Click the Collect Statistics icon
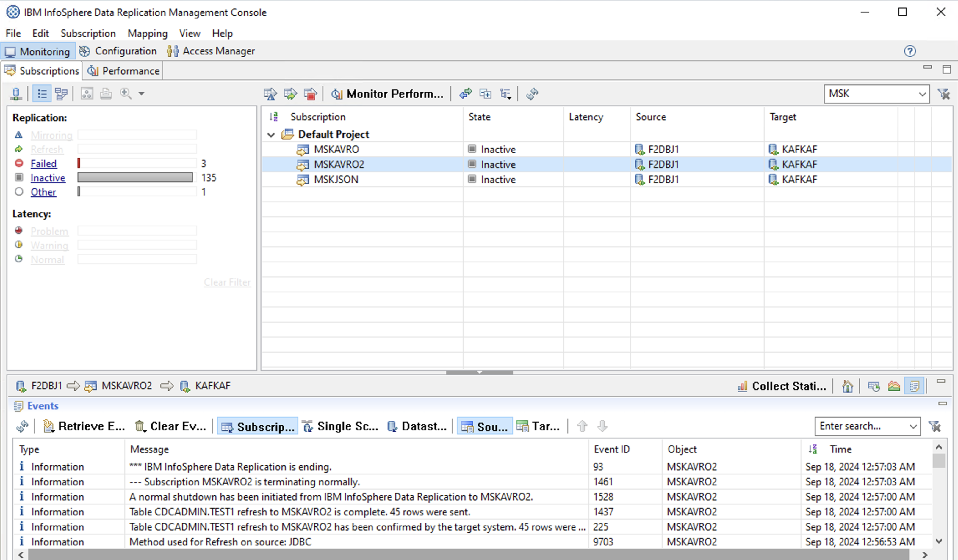The width and height of the screenshot is (958, 560). pyautogui.click(x=743, y=386)
